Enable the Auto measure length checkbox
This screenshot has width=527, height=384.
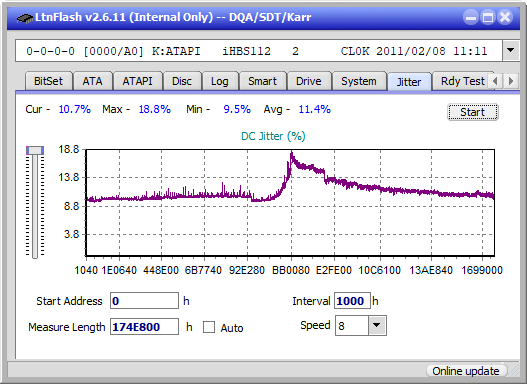(209, 327)
